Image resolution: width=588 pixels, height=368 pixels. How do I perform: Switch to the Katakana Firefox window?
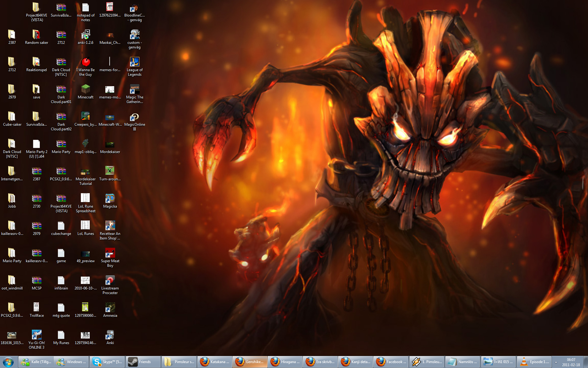(x=214, y=362)
